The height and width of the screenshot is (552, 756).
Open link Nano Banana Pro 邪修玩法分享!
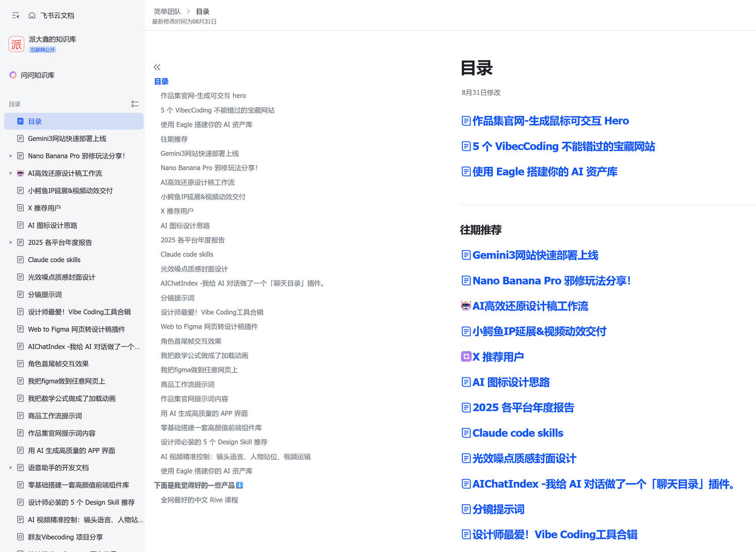[x=551, y=280]
